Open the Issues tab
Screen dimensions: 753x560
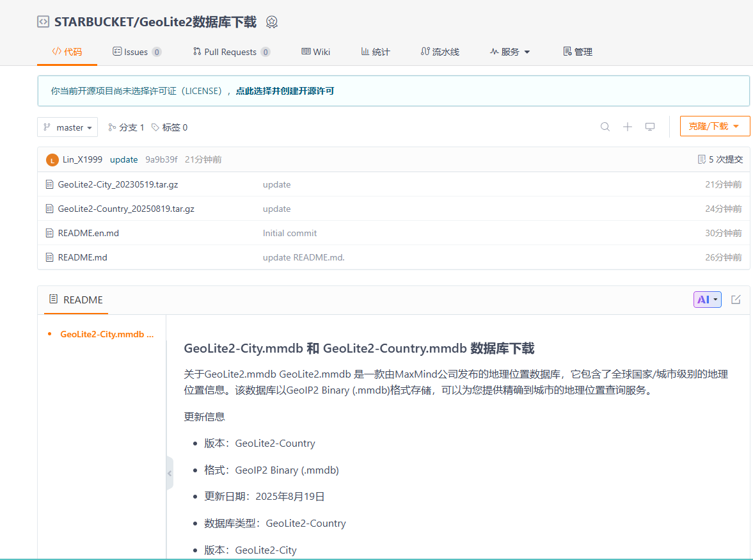[131, 51]
